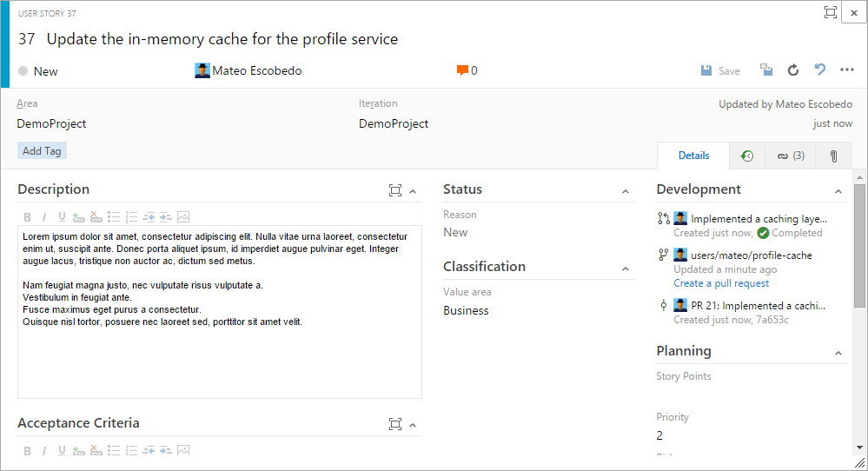The image size is (868, 471).
Task: Open the comments bubble showing 0
Action: coord(467,70)
